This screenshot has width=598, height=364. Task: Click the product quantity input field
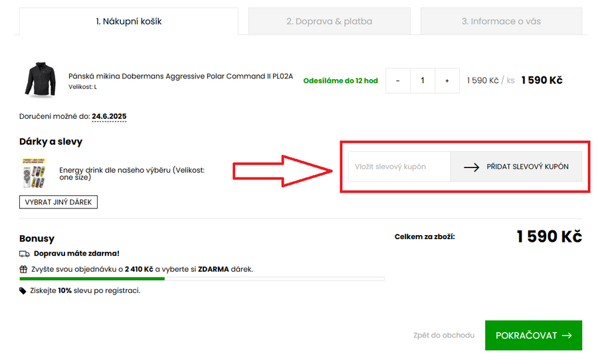point(423,80)
